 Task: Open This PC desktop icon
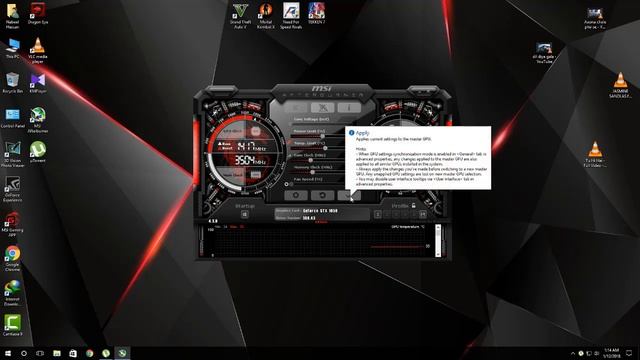coord(13,49)
